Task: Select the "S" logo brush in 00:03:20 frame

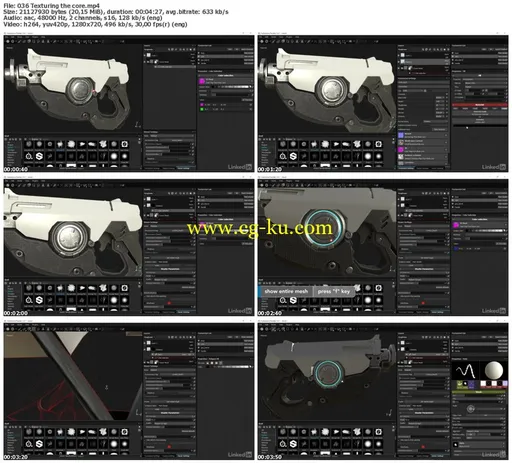Action: tap(39, 444)
